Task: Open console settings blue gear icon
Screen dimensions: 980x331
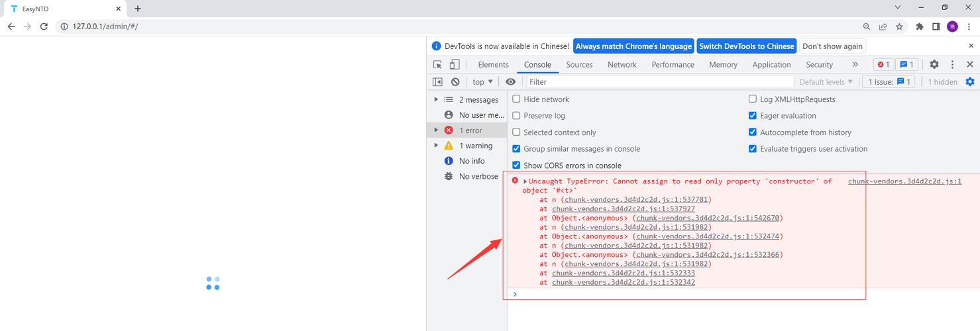Action: [970, 82]
